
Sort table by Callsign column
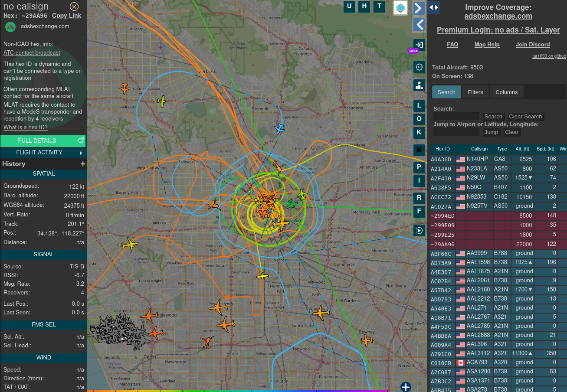[479, 149]
